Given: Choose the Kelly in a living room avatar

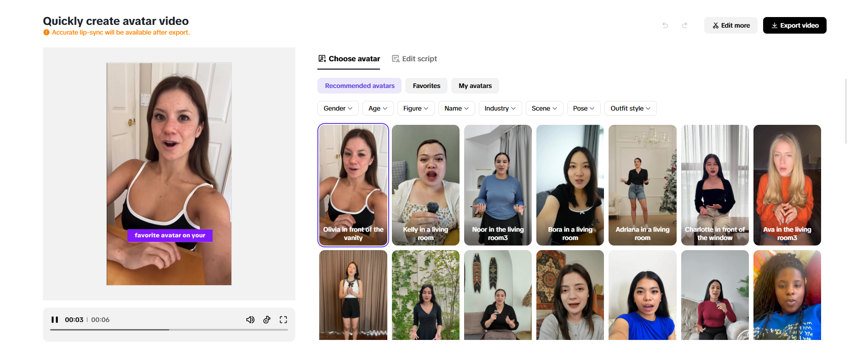Looking at the screenshot, I should pyautogui.click(x=425, y=185).
